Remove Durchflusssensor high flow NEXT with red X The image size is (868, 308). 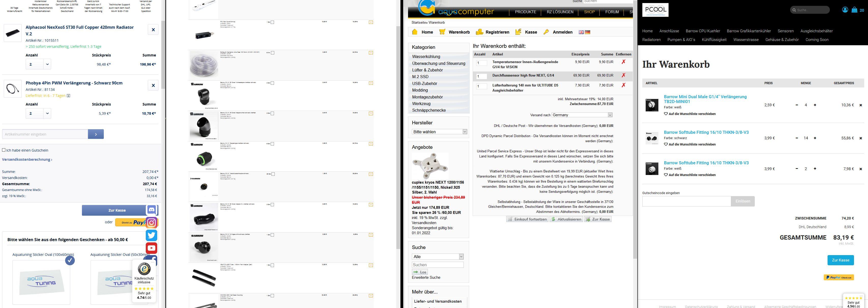click(x=623, y=75)
